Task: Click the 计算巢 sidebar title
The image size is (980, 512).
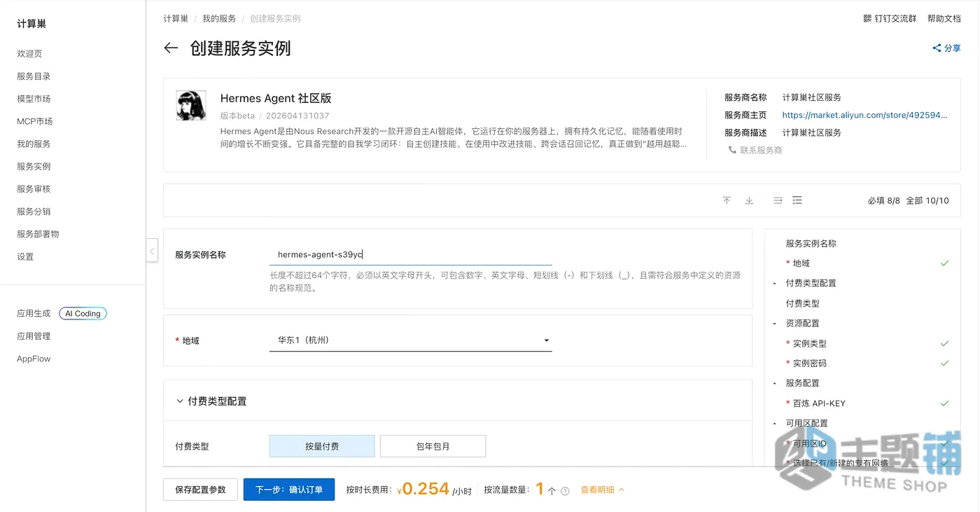Action: tap(31, 24)
